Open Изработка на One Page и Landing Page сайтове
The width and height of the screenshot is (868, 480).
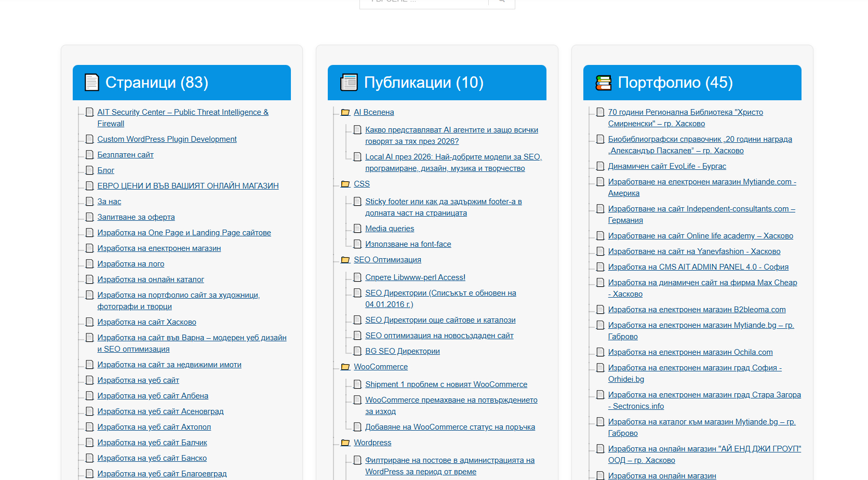184,233
